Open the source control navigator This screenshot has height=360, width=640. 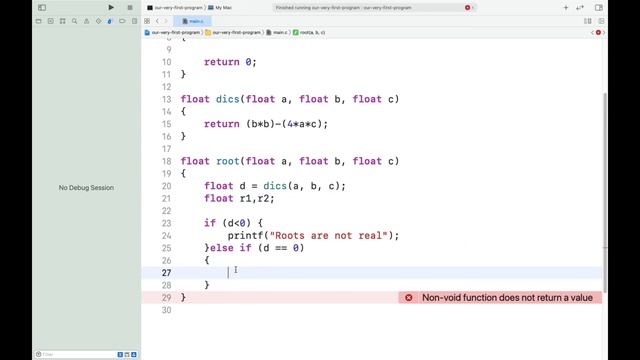click(51, 21)
